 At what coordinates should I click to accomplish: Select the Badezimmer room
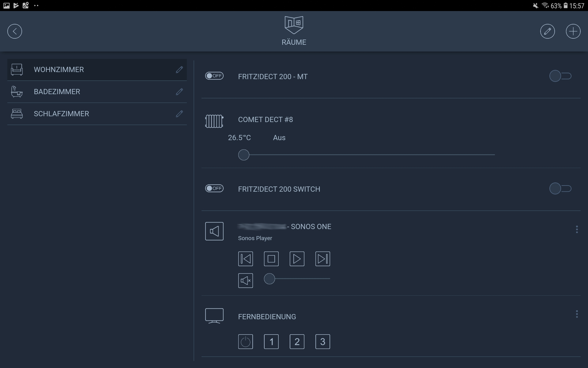pos(97,92)
